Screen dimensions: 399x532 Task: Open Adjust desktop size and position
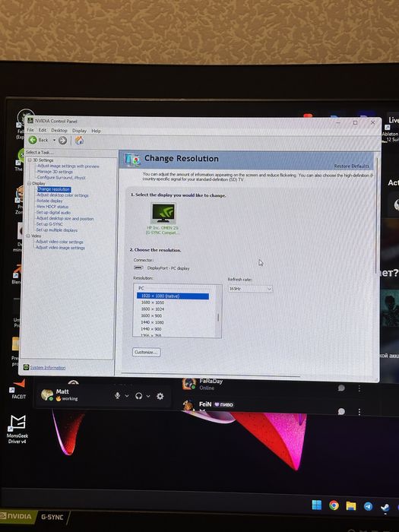[x=65, y=219]
